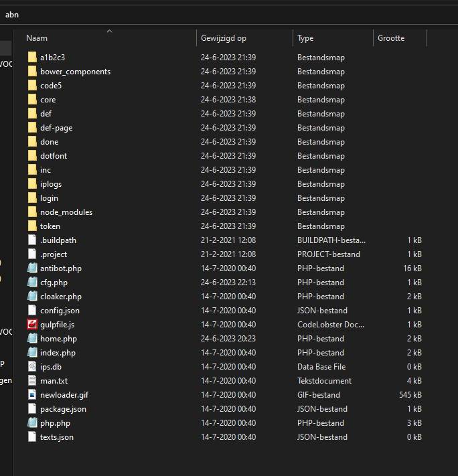Click the ips.db database file icon
Viewport: 458px width, 476px height.
[32, 367]
